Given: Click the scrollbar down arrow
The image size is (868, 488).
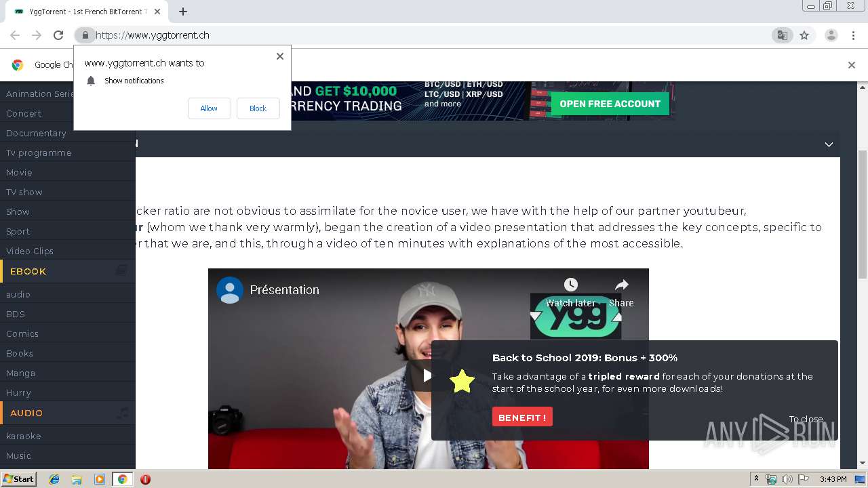Looking at the screenshot, I should (x=863, y=464).
